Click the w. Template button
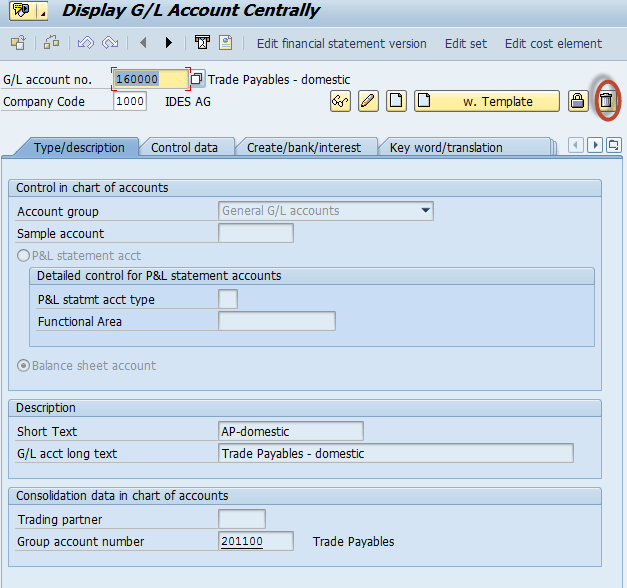627x588 pixels. pyautogui.click(x=487, y=101)
